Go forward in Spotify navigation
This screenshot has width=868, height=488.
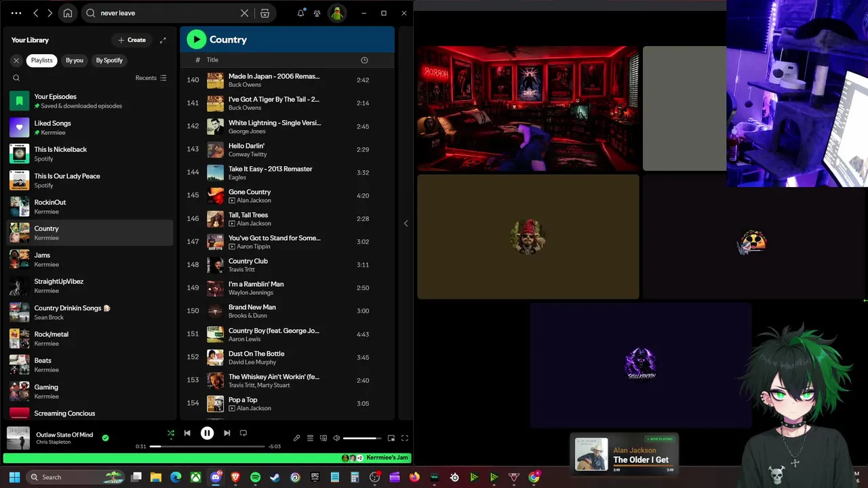50,13
